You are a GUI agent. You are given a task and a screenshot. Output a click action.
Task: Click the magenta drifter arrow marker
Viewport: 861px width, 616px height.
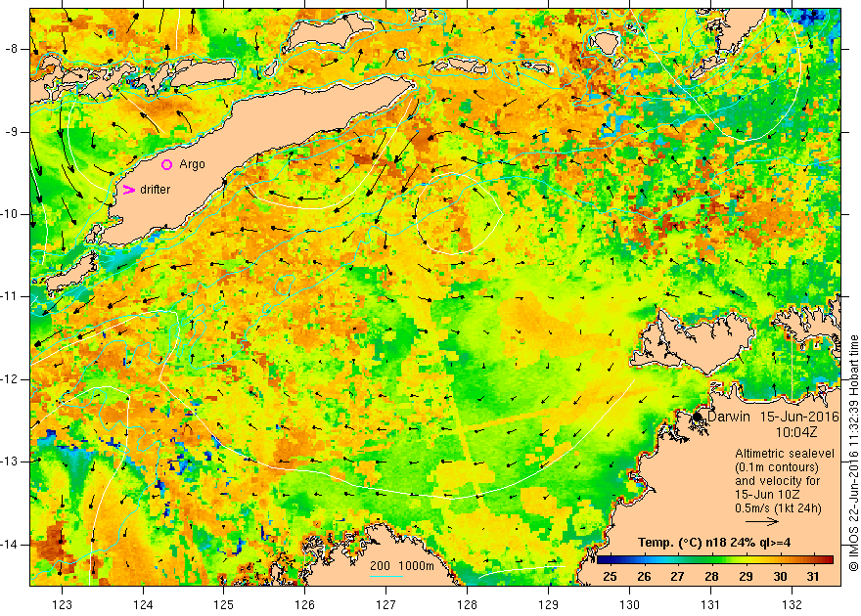click(x=128, y=190)
